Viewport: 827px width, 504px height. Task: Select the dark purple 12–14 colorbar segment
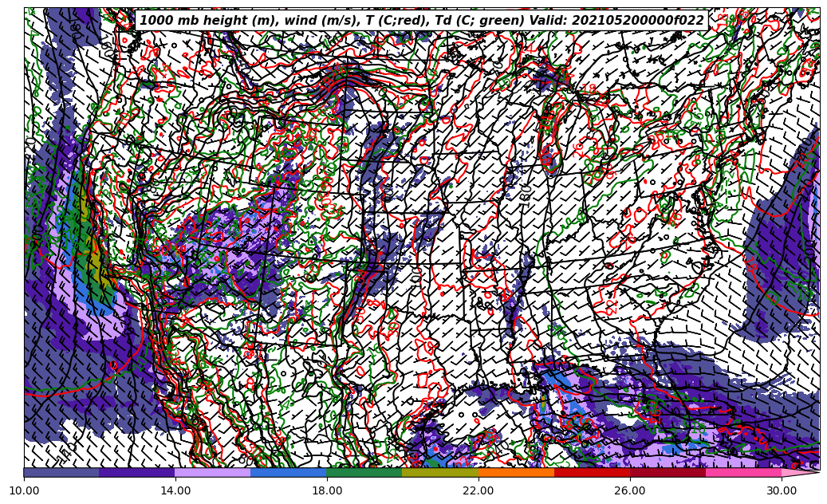click(x=137, y=472)
